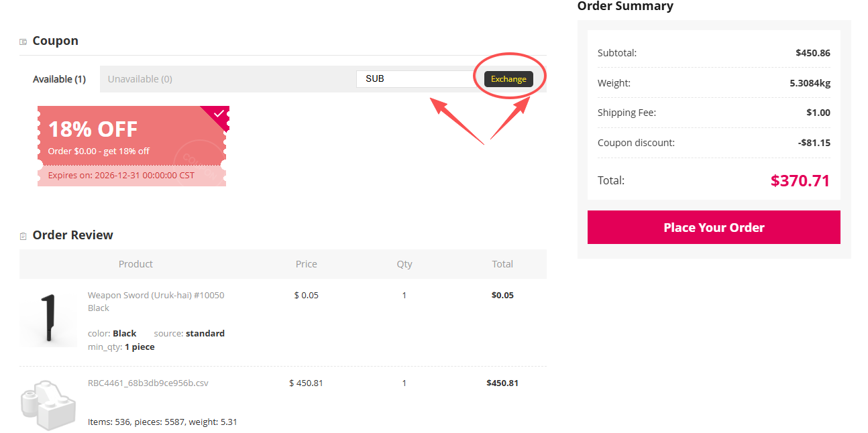Focus the coupon code field containing SUB
The image size is (868, 433).
416,79
